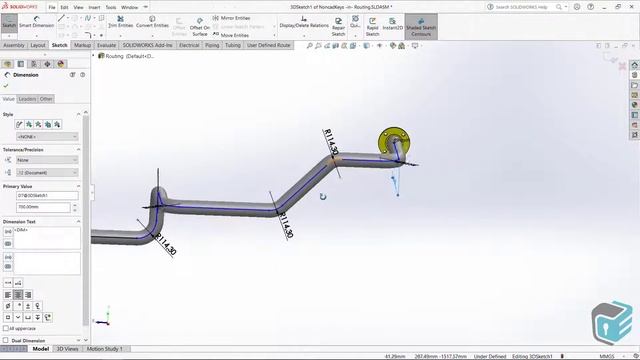Select the Spline sketch tool

tap(87, 18)
